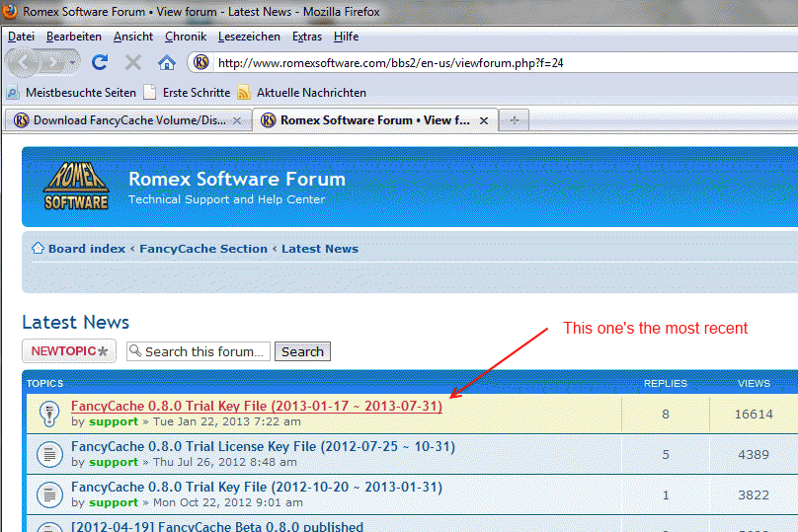Open the Lesezeichen menu
The width and height of the screenshot is (798, 532).
(x=249, y=37)
